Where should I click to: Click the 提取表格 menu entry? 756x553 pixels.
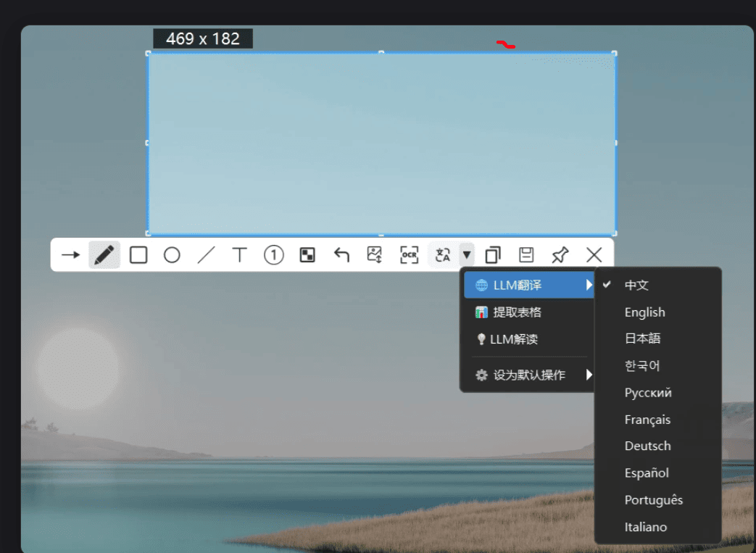click(x=529, y=312)
